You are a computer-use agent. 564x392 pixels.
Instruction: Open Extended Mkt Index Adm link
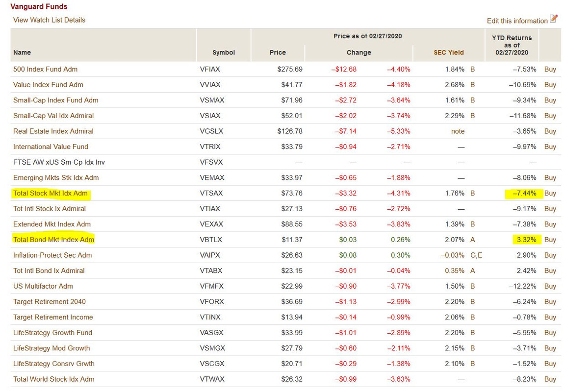52,224
